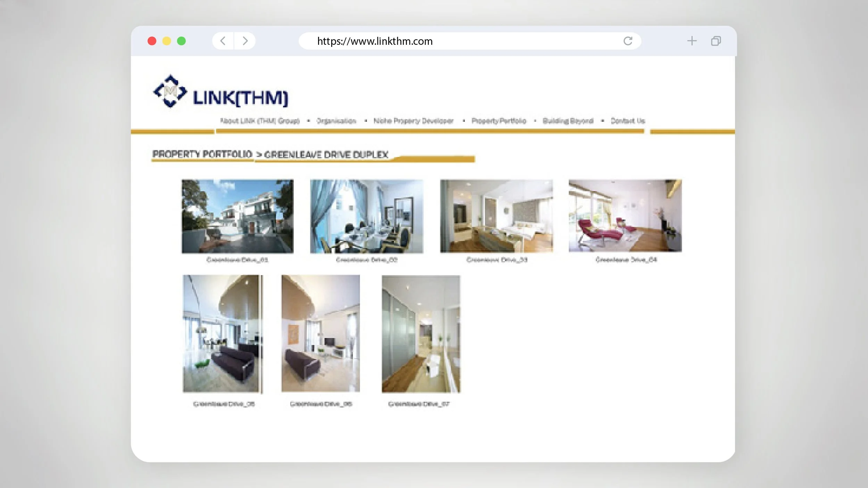Open a new browser tab
The height and width of the screenshot is (488, 868).
click(x=692, y=41)
